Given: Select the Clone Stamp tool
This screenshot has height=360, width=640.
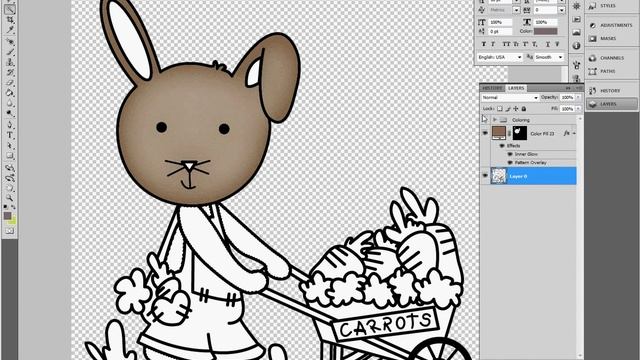Looking at the screenshot, I should 10,62.
